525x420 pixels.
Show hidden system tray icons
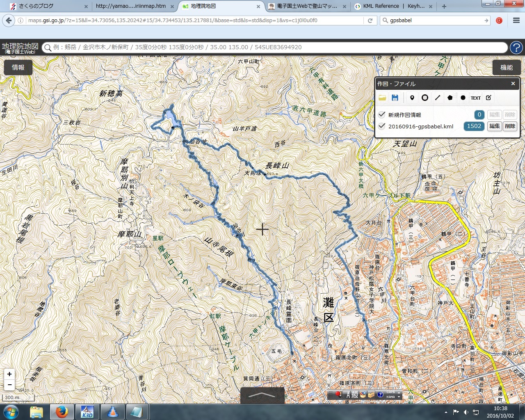[x=446, y=412]
